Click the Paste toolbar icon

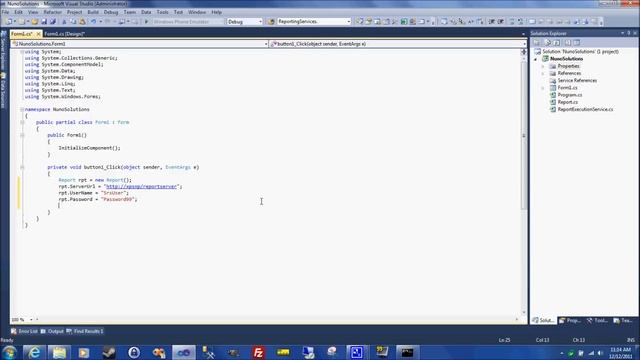[x=82, y=22]
